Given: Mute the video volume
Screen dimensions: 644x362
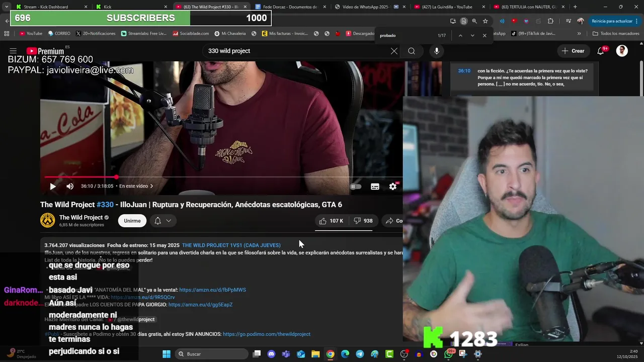Looking at the screenshot, I should click(70, 187).
